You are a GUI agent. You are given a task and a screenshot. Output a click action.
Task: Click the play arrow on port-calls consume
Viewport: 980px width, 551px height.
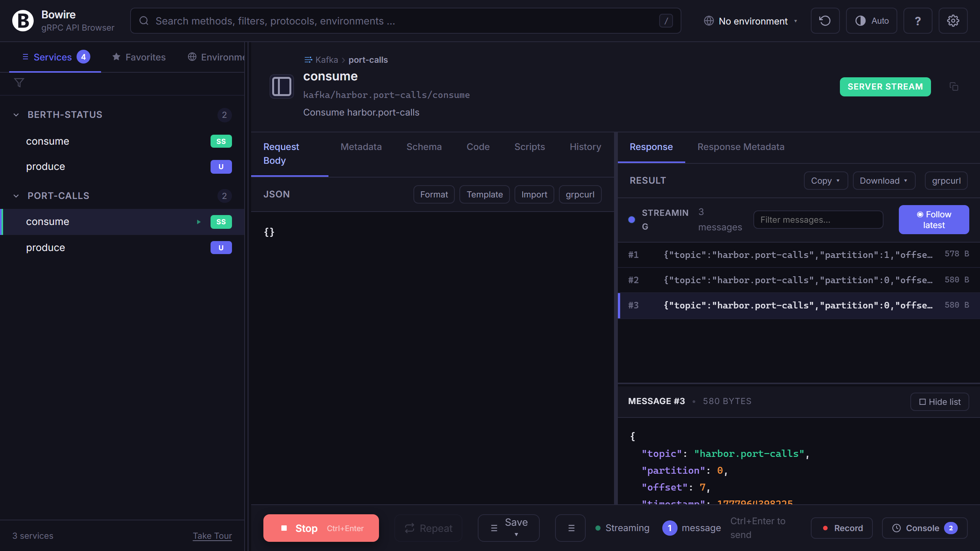coord(199,222)
